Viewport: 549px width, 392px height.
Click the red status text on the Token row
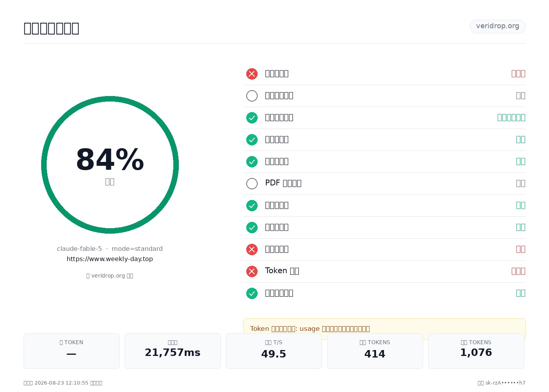(x=518, y=271)
